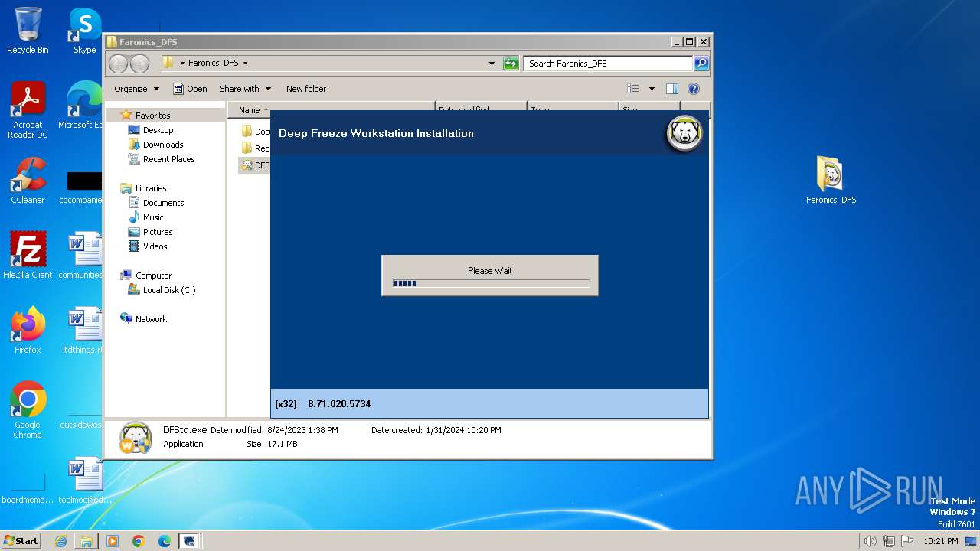The width and height of the screenshot is (980, 551).
Task: Select Downloads under Favorites
Action: point(162,145)
